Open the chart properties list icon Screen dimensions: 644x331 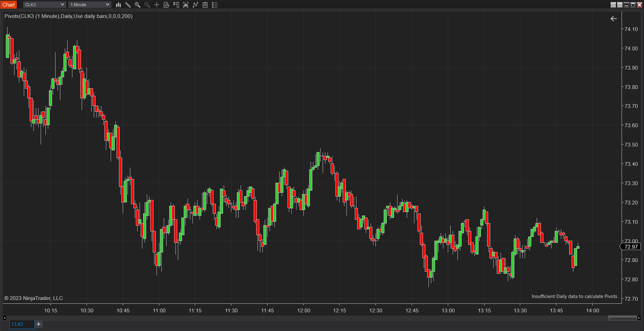(x=215, y=5)
